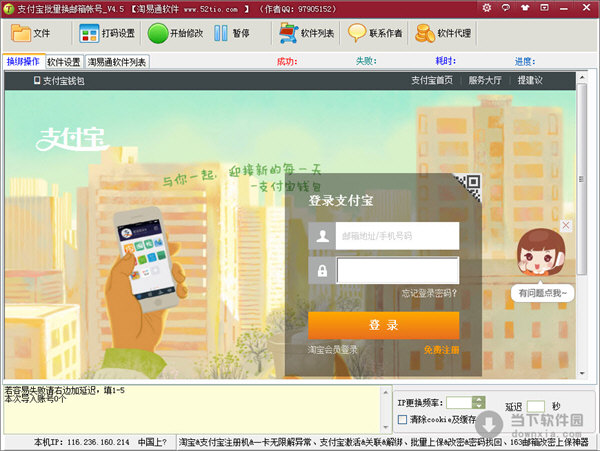The width and height of the screenshot is (600, 451).
Task: Click the 本机IP: 116.236.160.214 status text
Action: (x=82, y=442)
